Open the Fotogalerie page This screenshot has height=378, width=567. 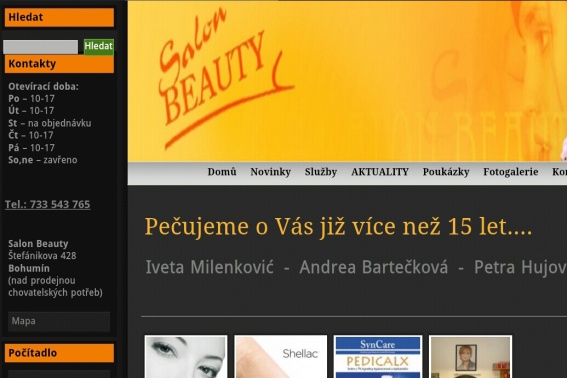(511, 172)
